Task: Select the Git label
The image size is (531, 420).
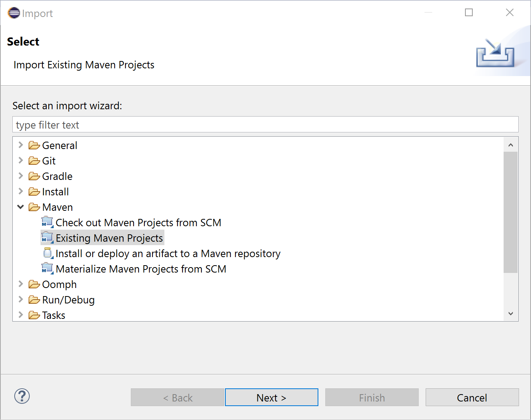Action: tap(49, 161)
